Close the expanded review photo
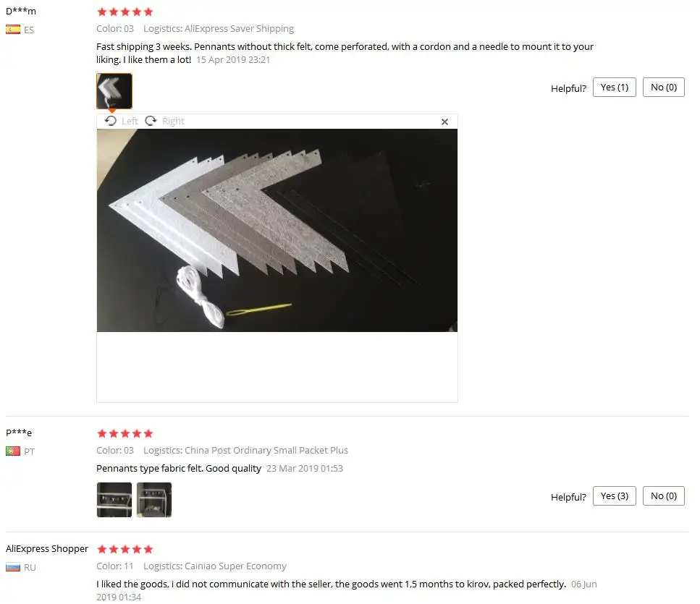This screenshot has height=604, width=700. 444,122
